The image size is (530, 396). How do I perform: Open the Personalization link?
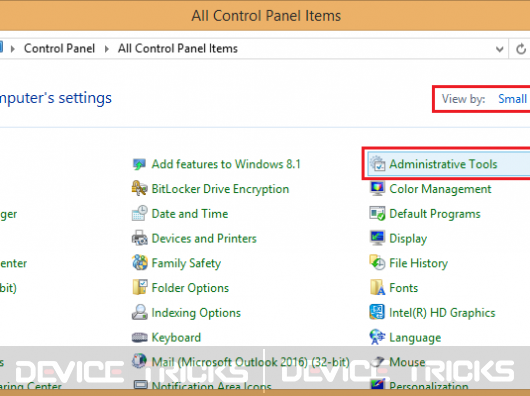click(x=429, y=386)
